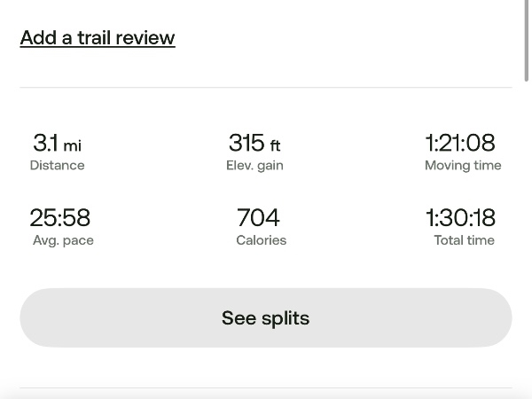Click the ft unit beside 315
The image size is (532, 399).
pyautogui.click(x=275, y=145)
